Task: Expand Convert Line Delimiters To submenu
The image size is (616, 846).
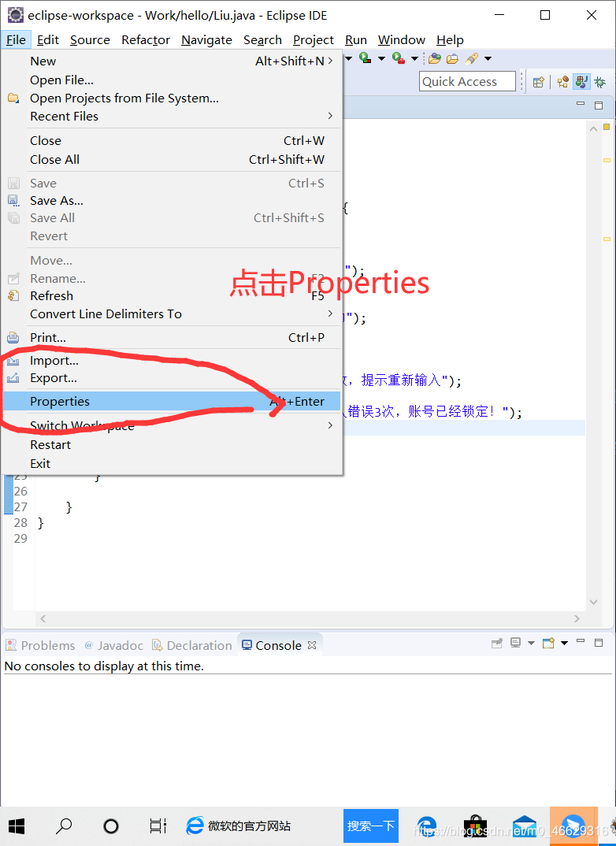Action: click(x=330, y=314)
